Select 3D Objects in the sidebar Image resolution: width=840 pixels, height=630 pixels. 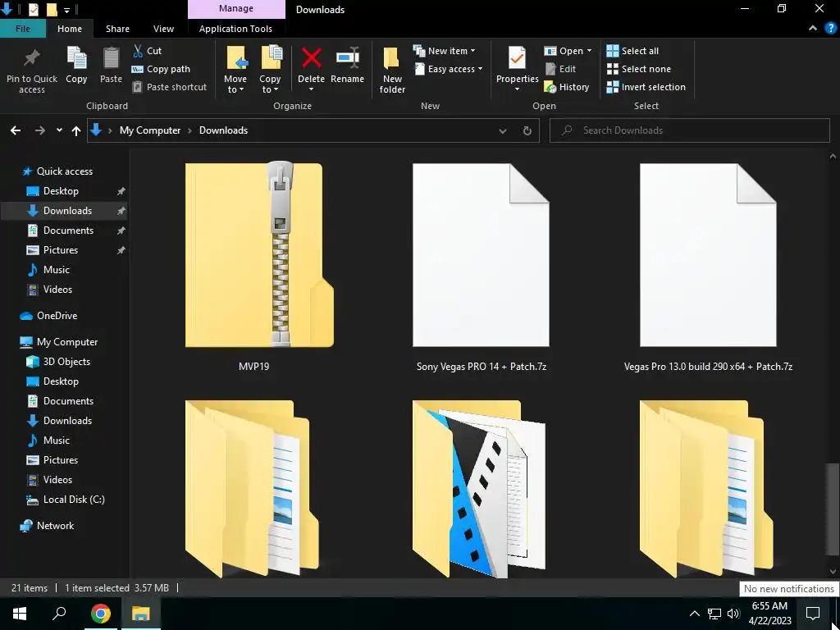tap(66, 362)
